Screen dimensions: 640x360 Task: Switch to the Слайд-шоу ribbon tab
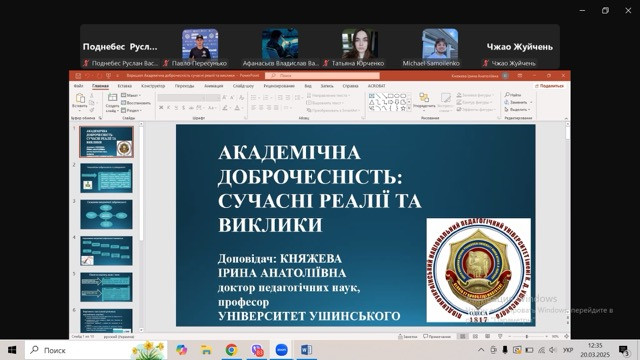coord(243,86)
